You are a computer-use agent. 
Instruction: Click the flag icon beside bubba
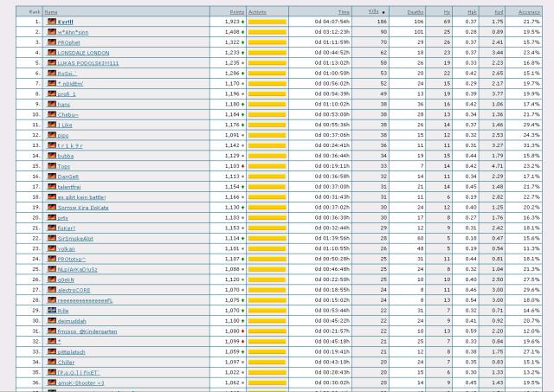click(x=52, y=155)
